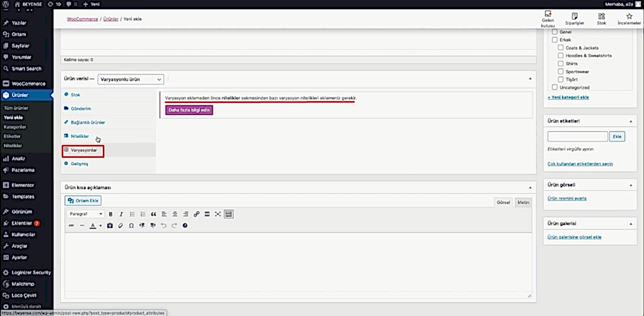Open the Gelen kutusu inbox icon
The image size is (644, 316).
pyautogui.click(x=548, y=19)
